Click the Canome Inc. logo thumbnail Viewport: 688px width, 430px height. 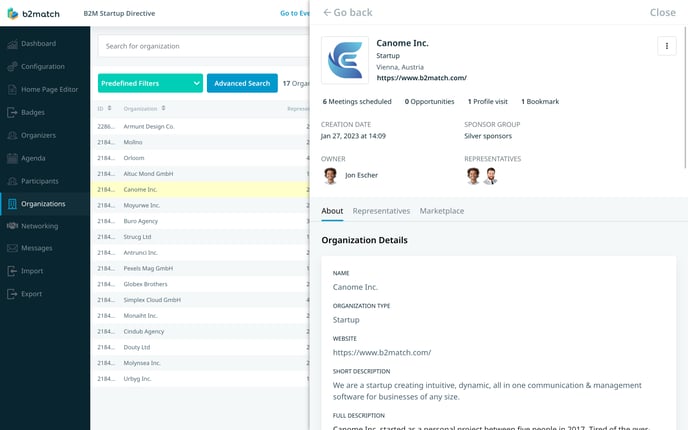tap(345, 60)
